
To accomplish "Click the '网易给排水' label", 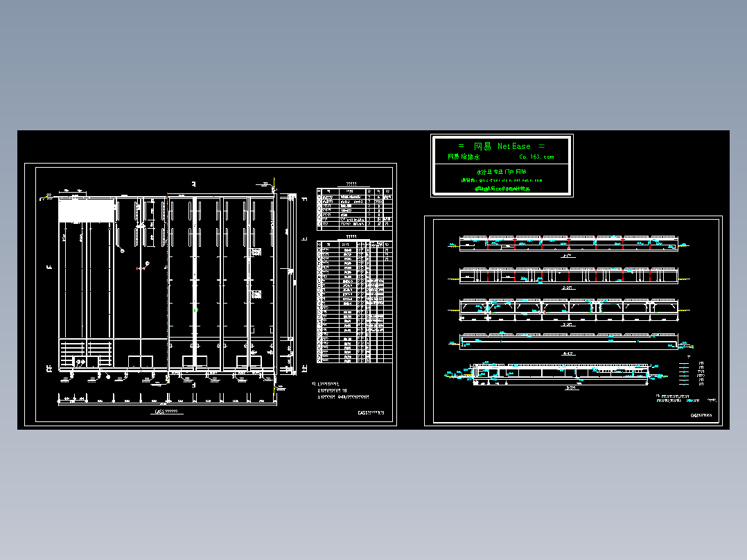I will click(464, 157).
